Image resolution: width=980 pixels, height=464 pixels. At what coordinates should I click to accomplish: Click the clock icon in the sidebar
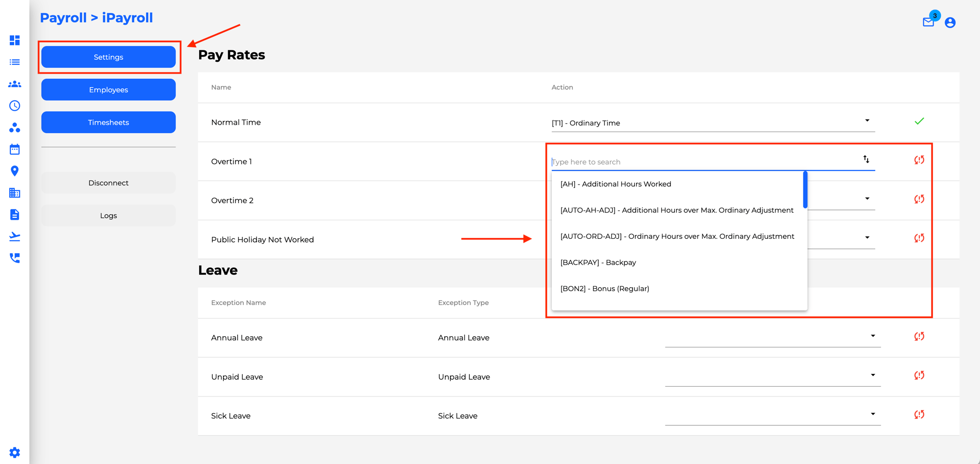pyautogui.click(x=15, y=106)
